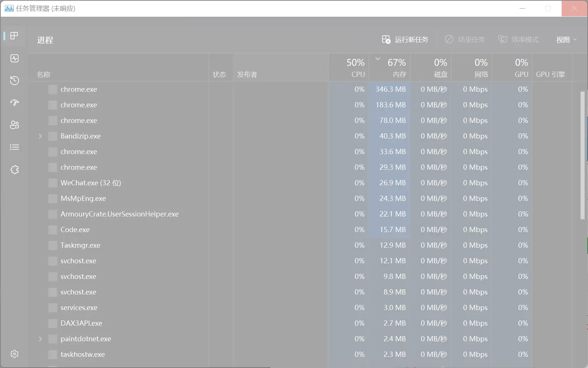Click the Bandizip.exe process icon
Image resolution: width=588 pixels, height=368 pixels.
tap(53, 136)
